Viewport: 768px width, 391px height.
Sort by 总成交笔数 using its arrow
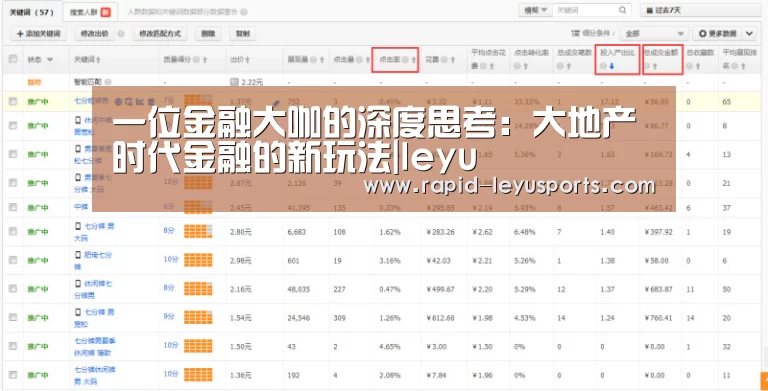tap(569, 66)
